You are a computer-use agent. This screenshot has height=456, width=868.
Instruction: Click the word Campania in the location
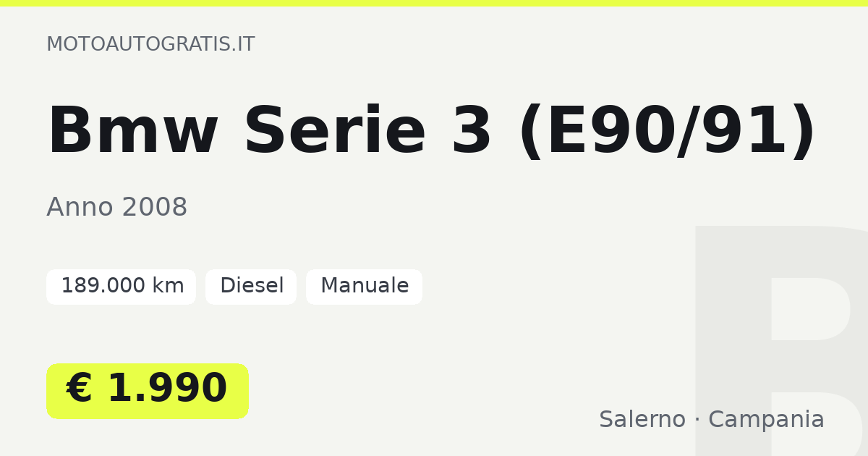pyautogui.click(x=766, y=420)
